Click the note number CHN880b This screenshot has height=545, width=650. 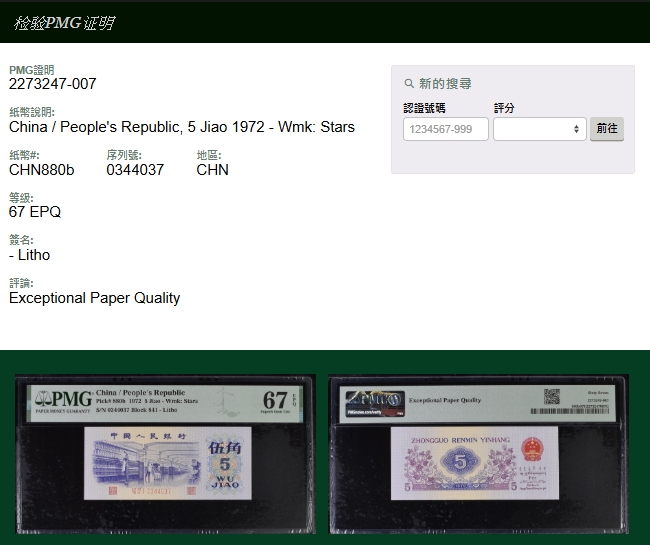click(41, 170)
